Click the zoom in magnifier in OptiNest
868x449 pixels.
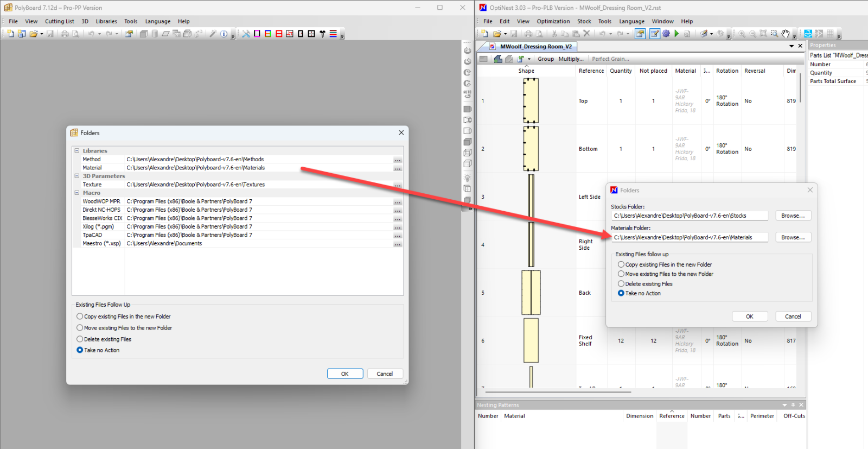pyautogui.click(x=742, y=34)
